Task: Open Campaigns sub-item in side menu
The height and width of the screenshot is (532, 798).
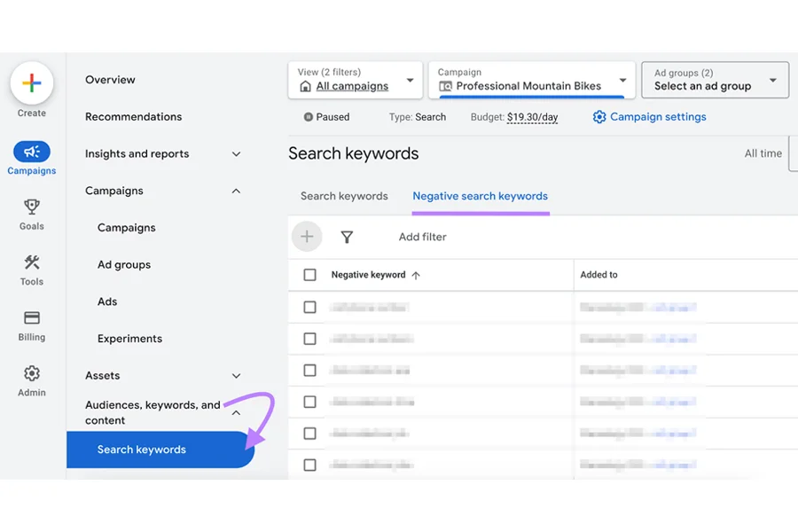Action: (127, 228)
